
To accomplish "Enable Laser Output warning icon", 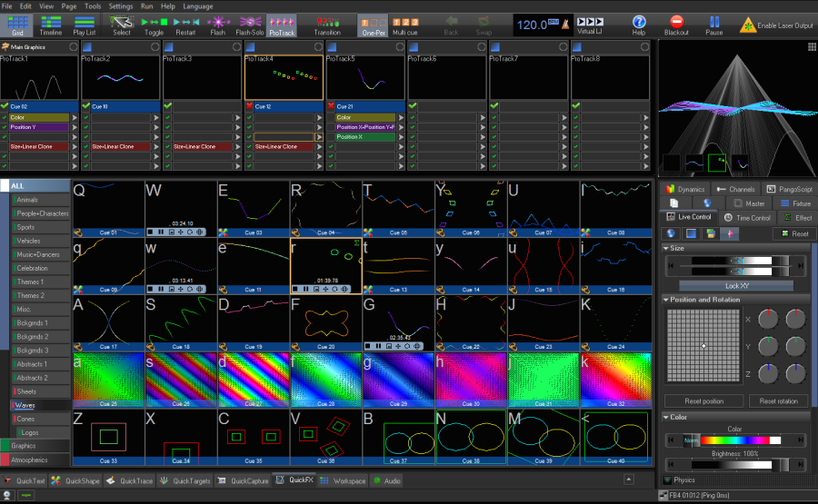I will click(x=748, y=24).
